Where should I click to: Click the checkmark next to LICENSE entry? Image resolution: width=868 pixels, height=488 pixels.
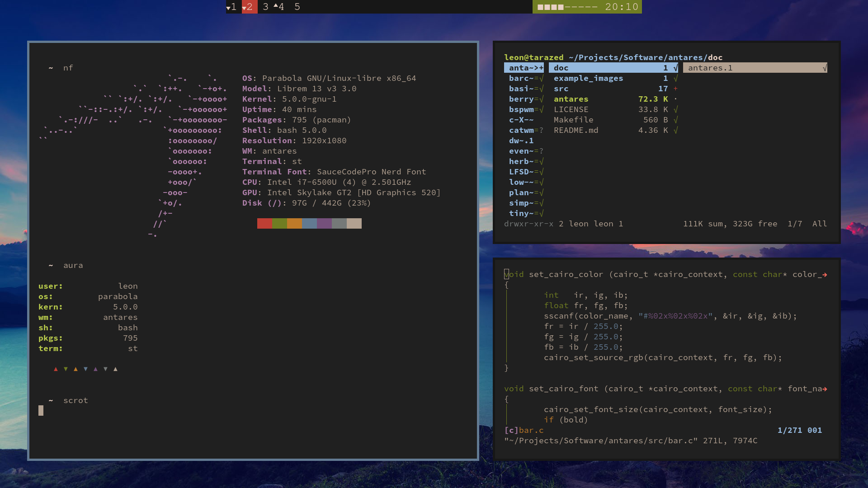(x=675, y=110)
